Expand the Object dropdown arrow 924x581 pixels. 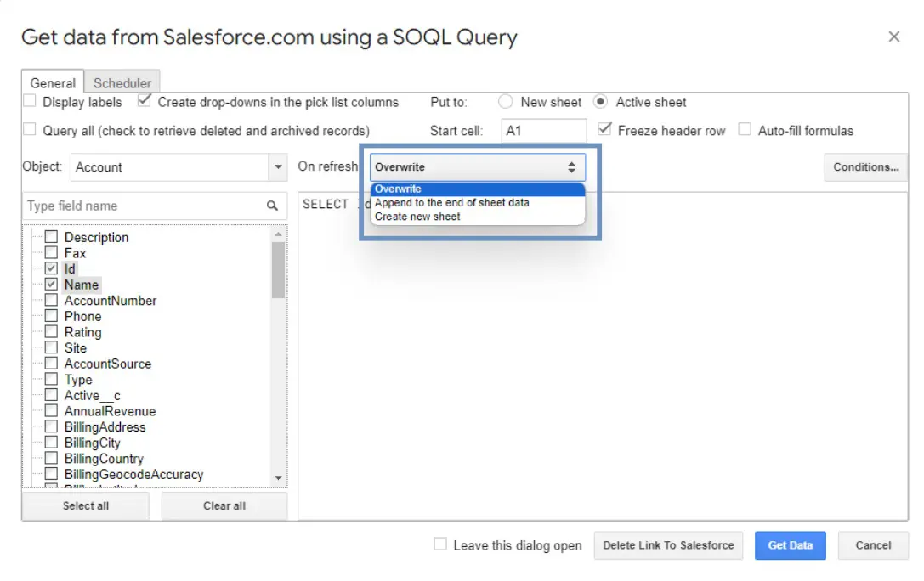[x=278, y=167]
